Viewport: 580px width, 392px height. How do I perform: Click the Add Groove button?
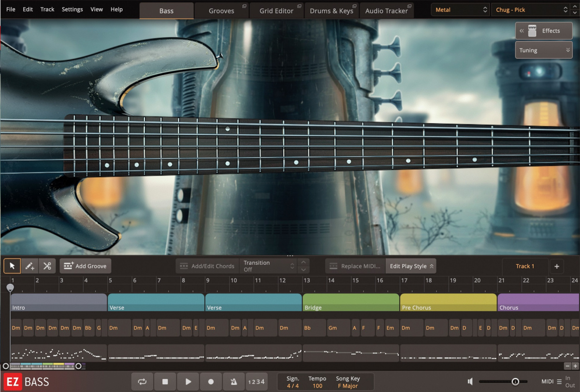85,265
